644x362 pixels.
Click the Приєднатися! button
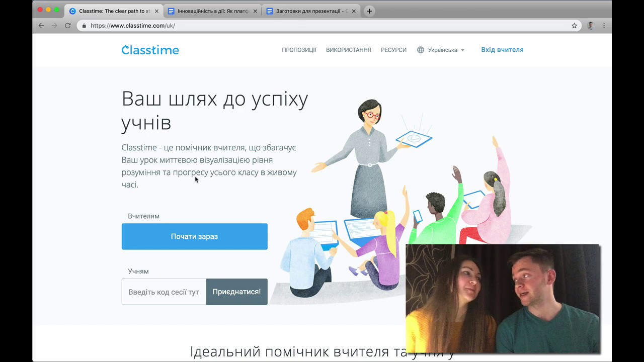(x=236, y=292)
